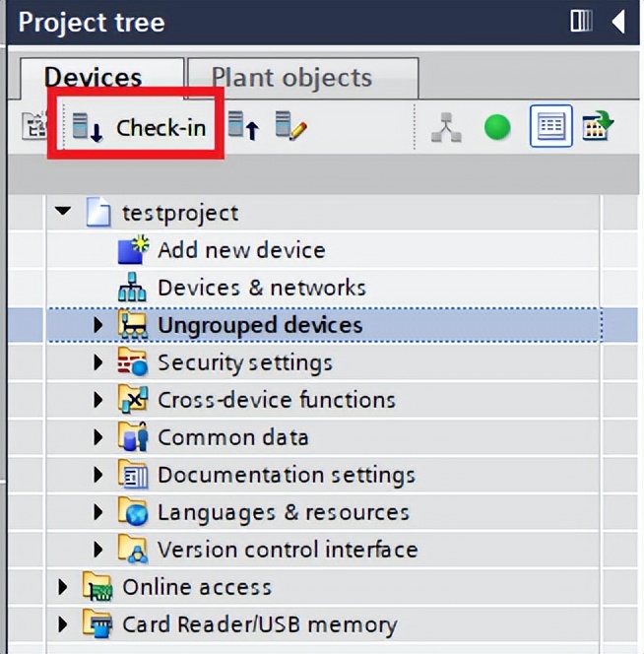
Task: Click the Ungrouped devices folder icon
Action: pos(133,324)
